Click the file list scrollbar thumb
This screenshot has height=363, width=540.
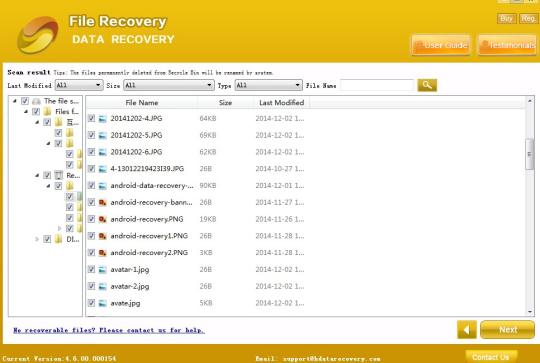[x=530, y=154]
